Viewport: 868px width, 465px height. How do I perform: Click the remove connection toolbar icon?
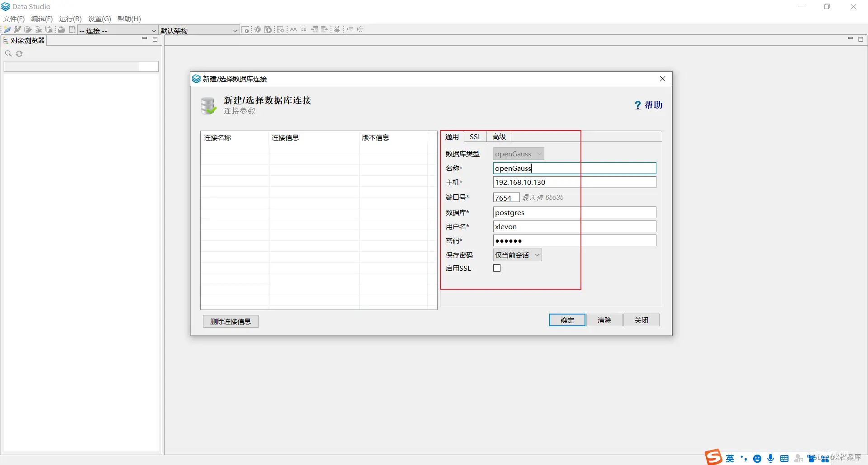pyautogui.click(x=18, y=30)
